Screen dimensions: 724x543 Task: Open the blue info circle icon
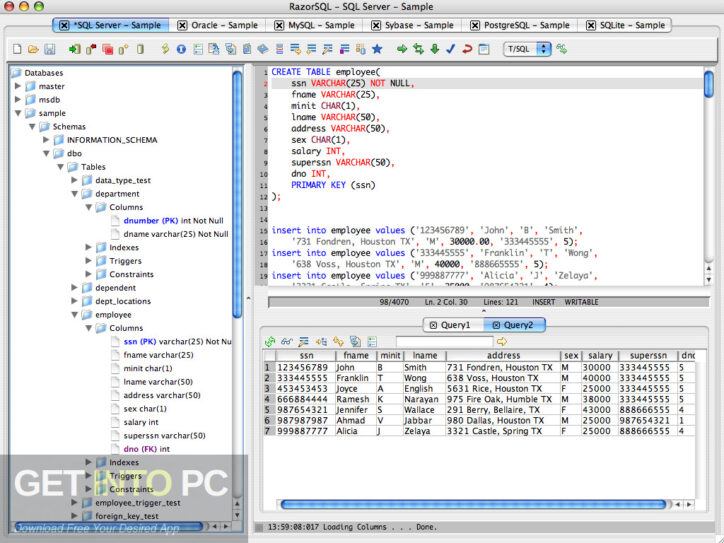(181, 49)
